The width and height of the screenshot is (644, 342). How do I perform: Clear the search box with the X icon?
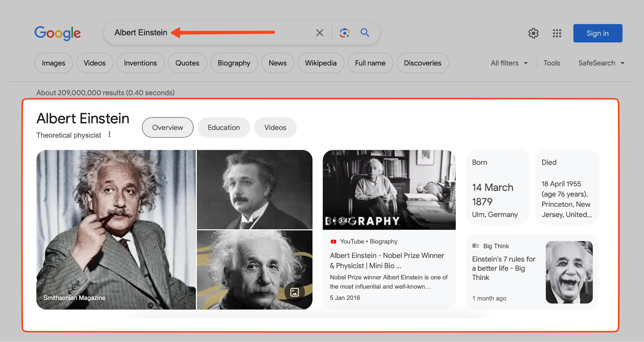(320, 33)
